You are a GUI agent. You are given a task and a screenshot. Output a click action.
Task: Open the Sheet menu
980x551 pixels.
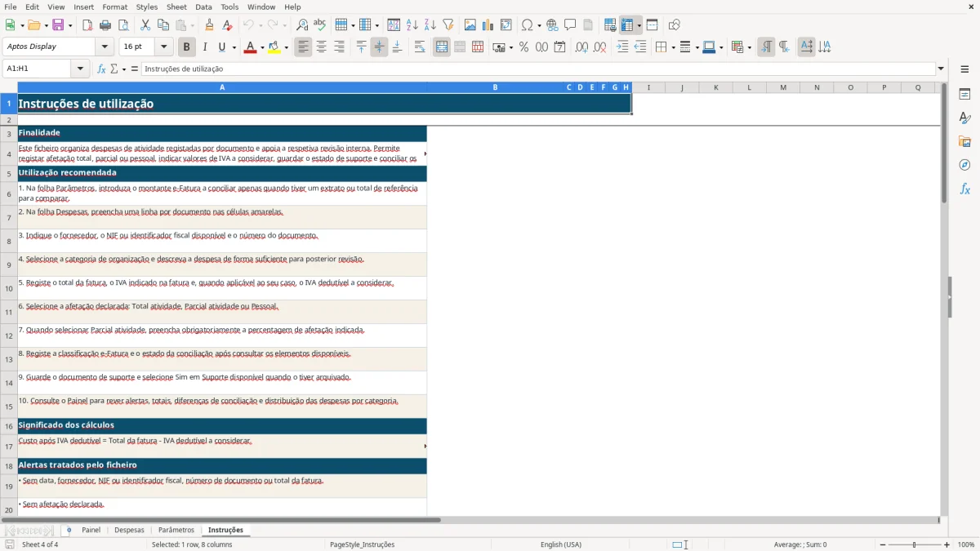click(x=176, y=7)
